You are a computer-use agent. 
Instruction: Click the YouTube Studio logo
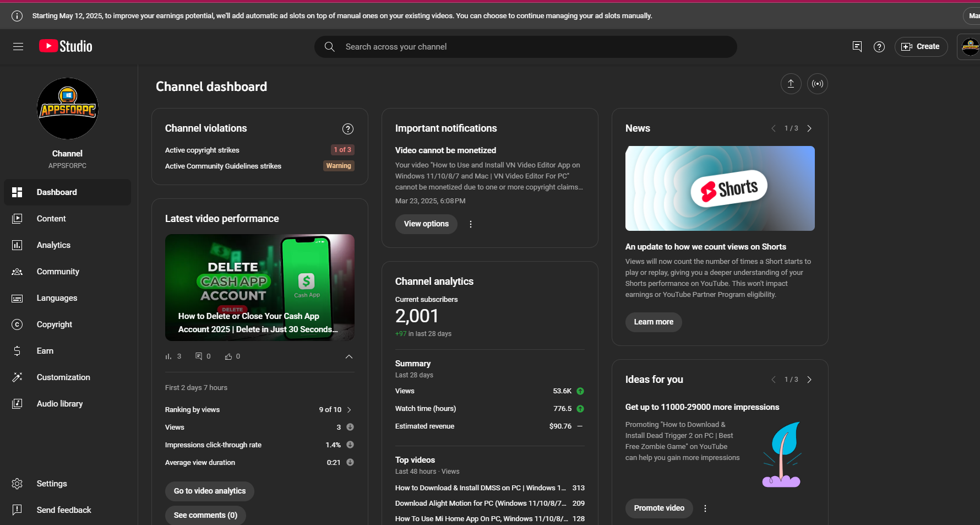point(66,46)
